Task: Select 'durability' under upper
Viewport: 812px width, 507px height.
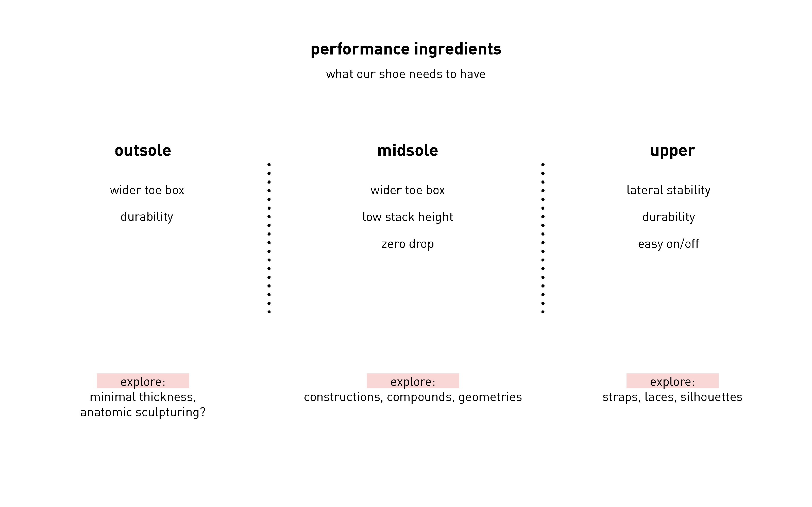Action: (668, 217)
